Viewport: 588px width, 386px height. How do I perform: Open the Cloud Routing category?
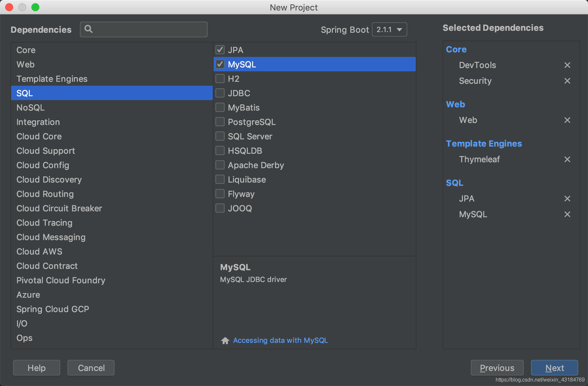112,194
